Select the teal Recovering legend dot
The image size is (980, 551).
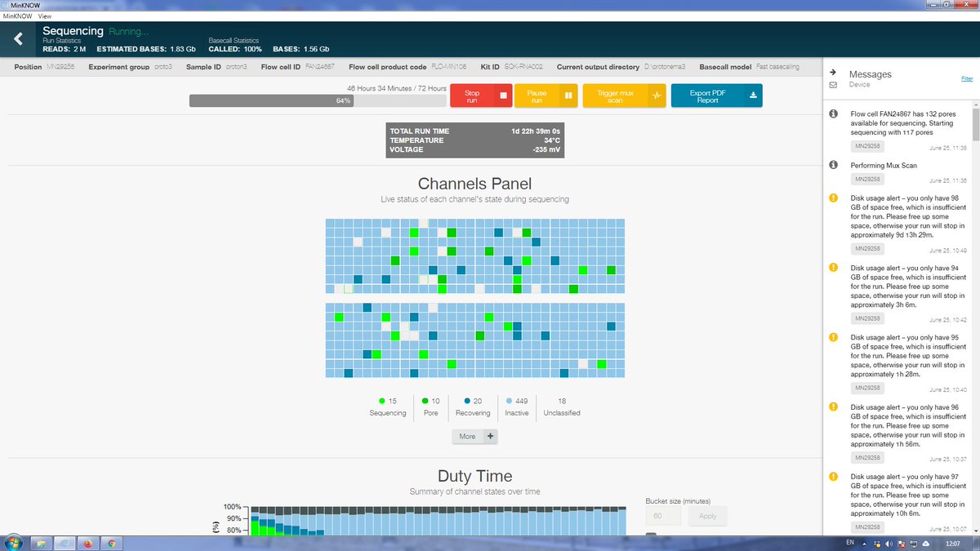467,401
